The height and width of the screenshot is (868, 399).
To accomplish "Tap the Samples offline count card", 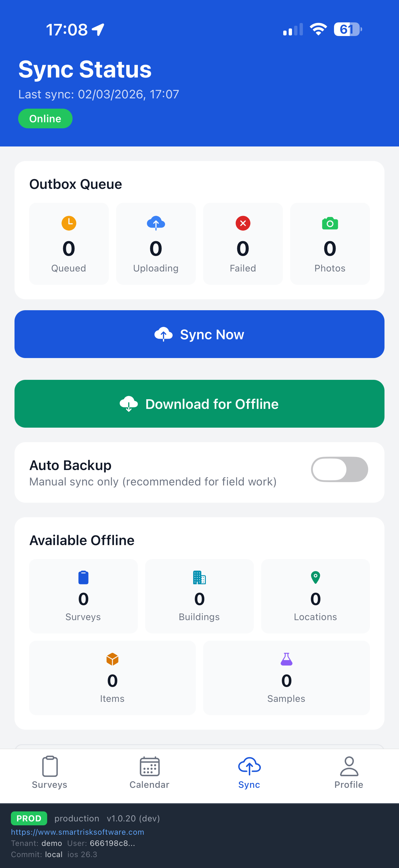I will click(x=287, y=678).
